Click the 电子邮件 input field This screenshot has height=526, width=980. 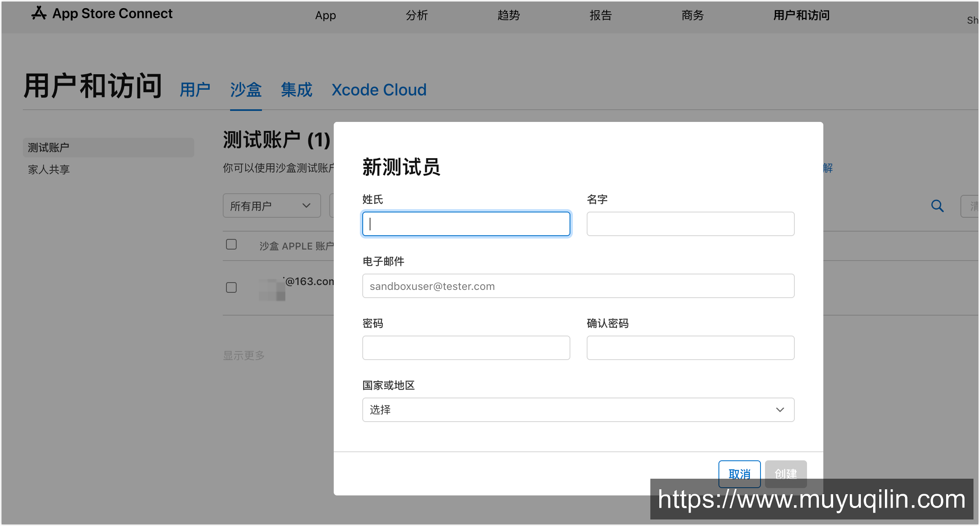pos(578,286)
